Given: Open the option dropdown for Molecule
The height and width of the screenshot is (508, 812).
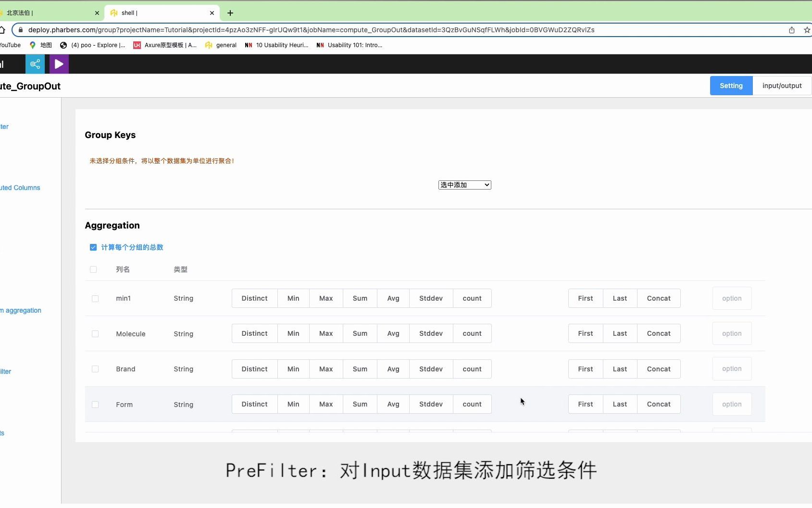Looking at the screenshot, I should point(732,333).
